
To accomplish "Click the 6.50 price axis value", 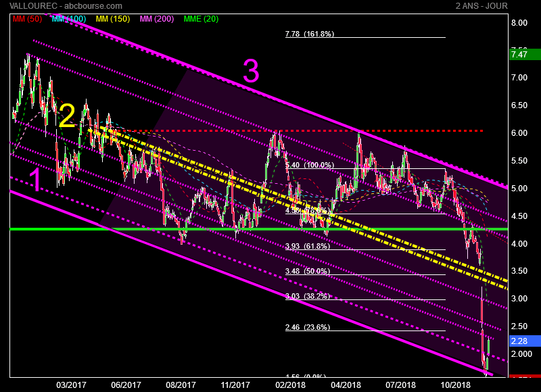I will click(x=519, y=105).
